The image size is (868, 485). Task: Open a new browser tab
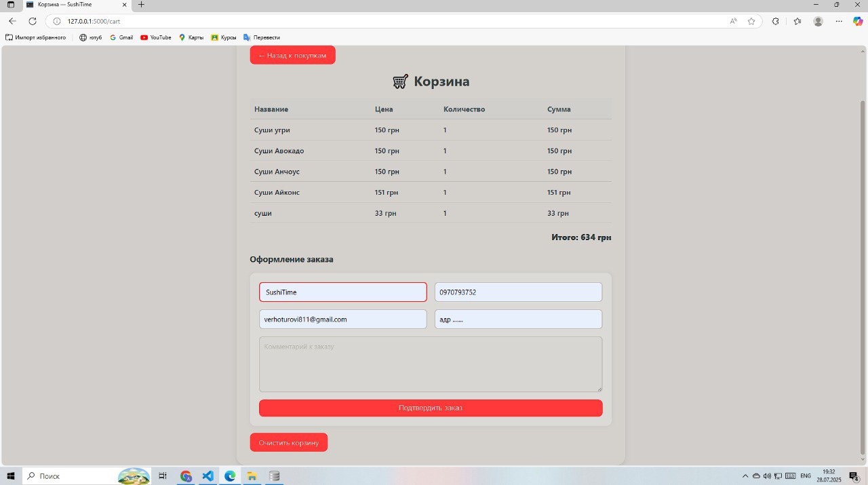coord(141,5)
